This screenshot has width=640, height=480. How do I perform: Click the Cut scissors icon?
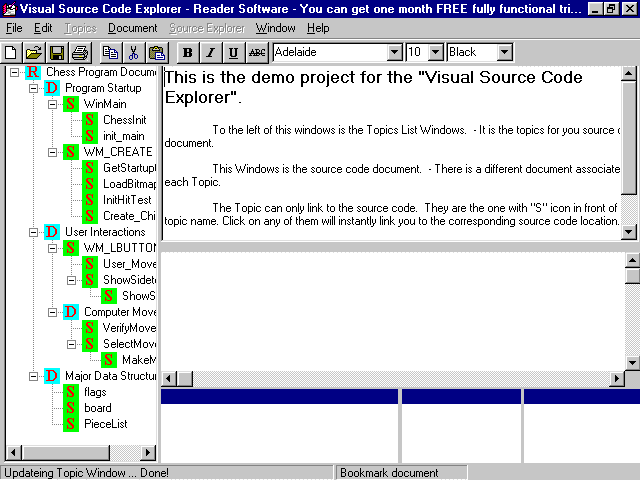(x=133, y=52)
